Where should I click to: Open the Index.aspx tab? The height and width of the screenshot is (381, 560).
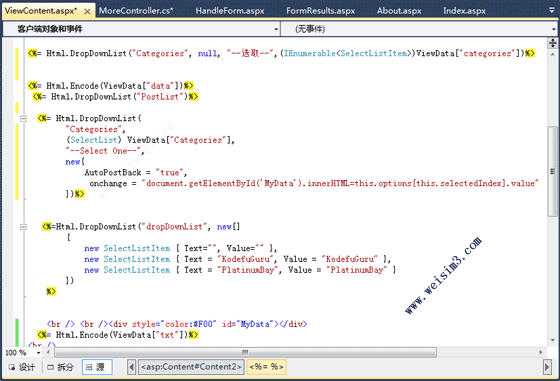[x=464, y=11]
